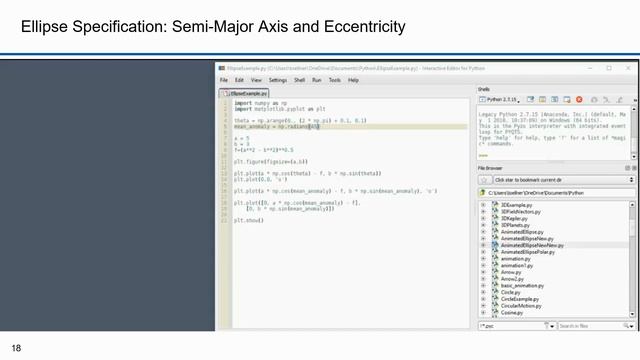Image resolution: width=640 pixels, height=360 pixels.
Task: Click the Python file icon beside 3DKepler.py
Action: pyautogui.click(x=495, y=218)
